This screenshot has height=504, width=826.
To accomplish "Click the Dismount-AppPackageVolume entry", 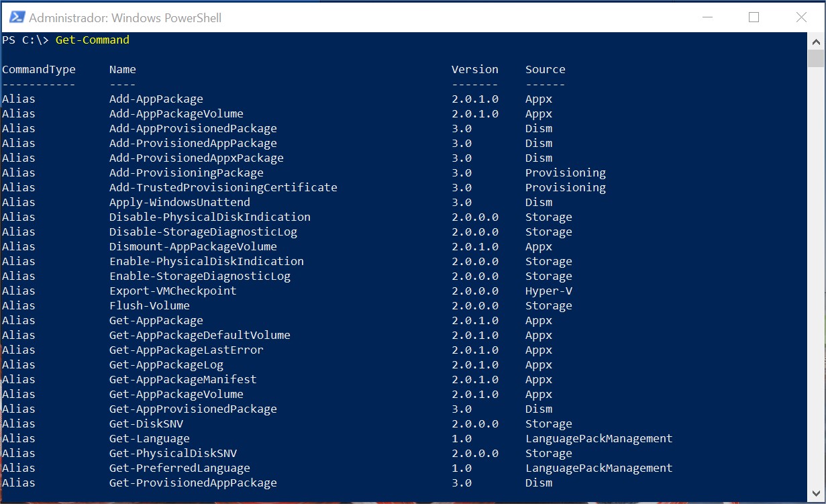I will (x=193, y=247).
